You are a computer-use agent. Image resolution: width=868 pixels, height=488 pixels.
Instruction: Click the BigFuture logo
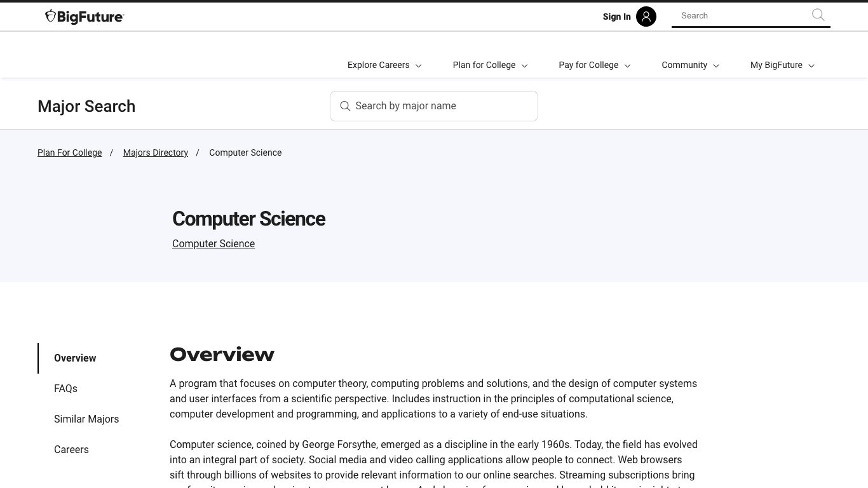click(x=85, y=17)
